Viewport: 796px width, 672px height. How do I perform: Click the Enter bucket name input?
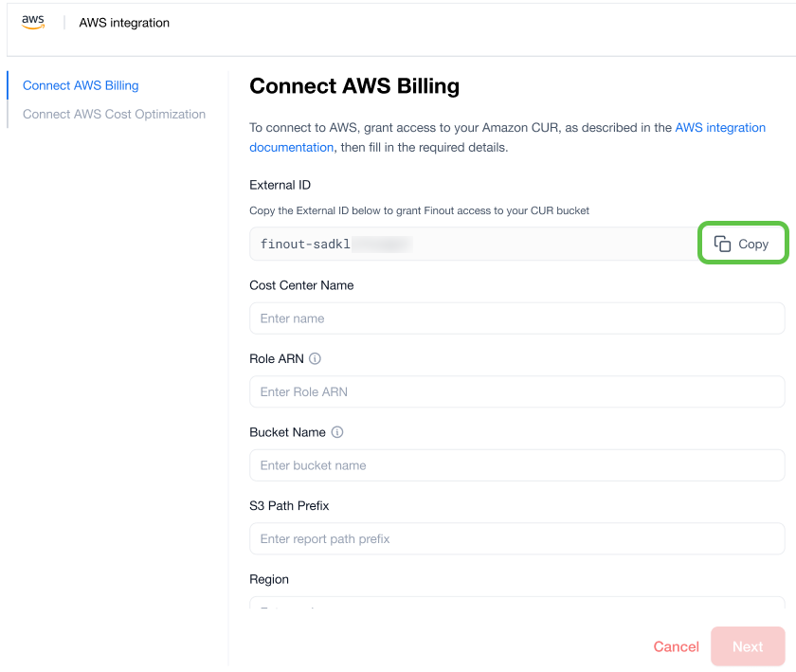pyautogui.click(x=516, y=465)
